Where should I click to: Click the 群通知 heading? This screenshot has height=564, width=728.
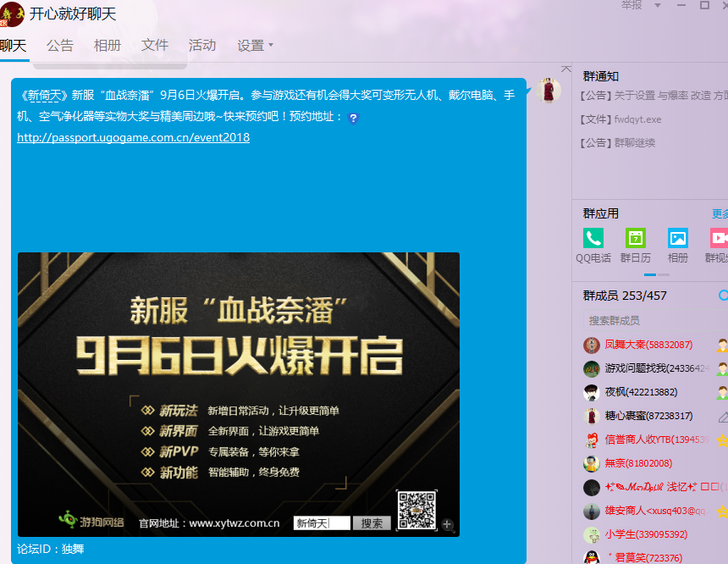[x=601, y=76]
